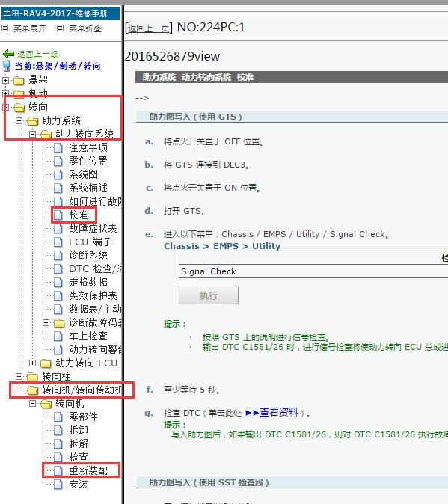Click the 诊断故障码 folder icon
Image resolution: width=448 pixels, height=504 pixels.
tap(59, 323)
